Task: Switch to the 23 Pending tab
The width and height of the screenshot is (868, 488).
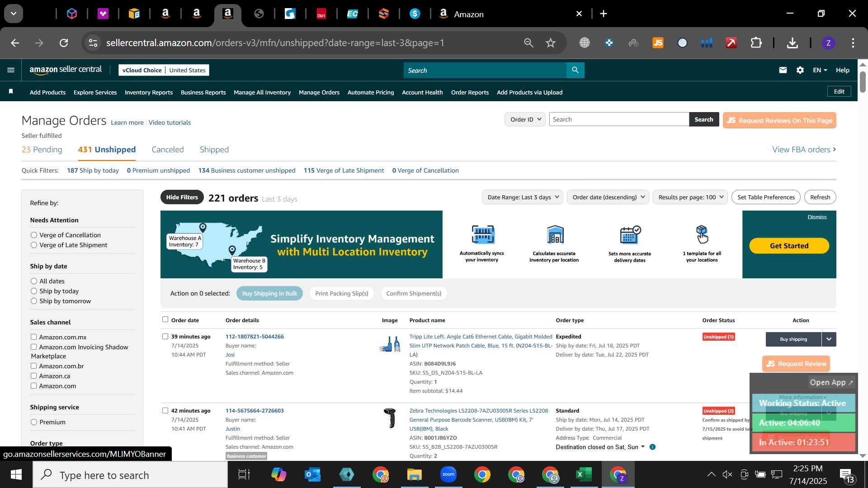Action: (42, 150)
